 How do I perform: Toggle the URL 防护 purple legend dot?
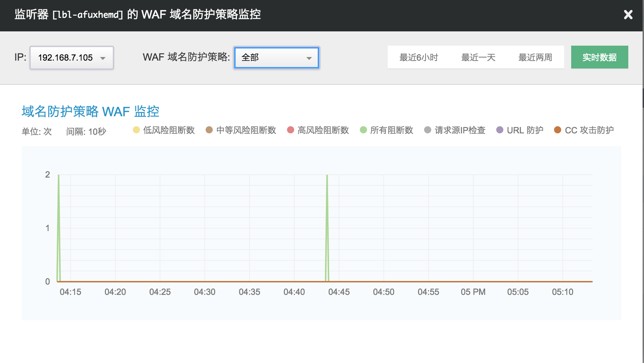click(x=500, y=130)
